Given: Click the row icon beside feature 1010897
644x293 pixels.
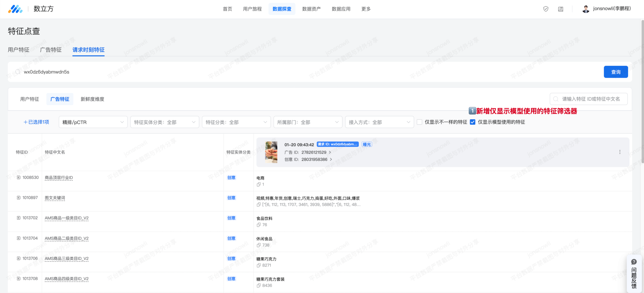Looking at the screenshot, I should 19,198.
